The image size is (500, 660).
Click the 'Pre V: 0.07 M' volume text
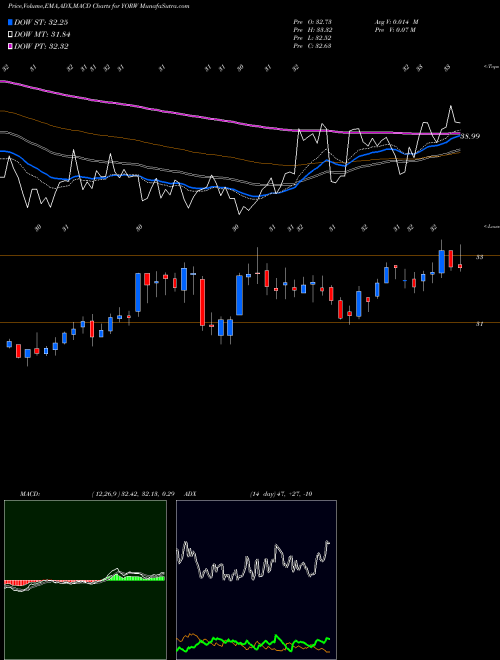tap(395, 30)
